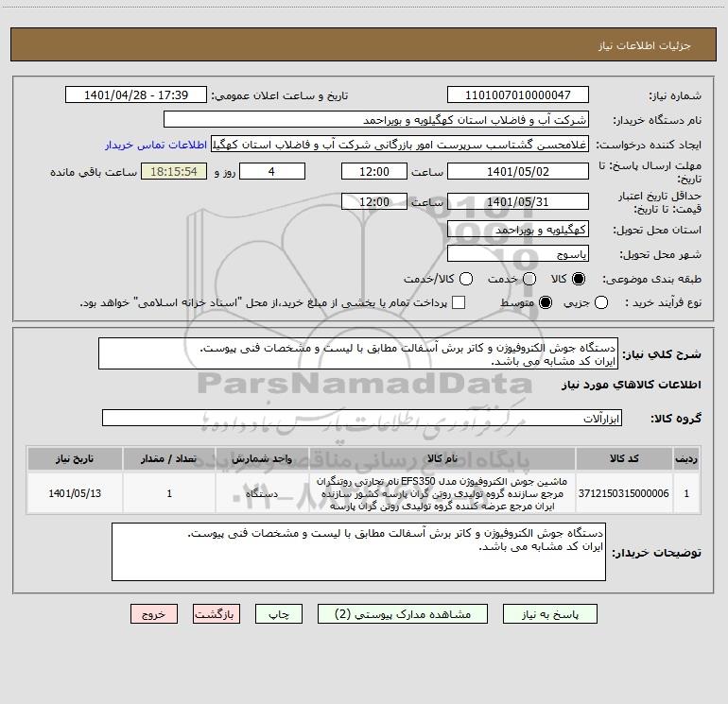Click the delivery city field یاسوج

point(518,253)
